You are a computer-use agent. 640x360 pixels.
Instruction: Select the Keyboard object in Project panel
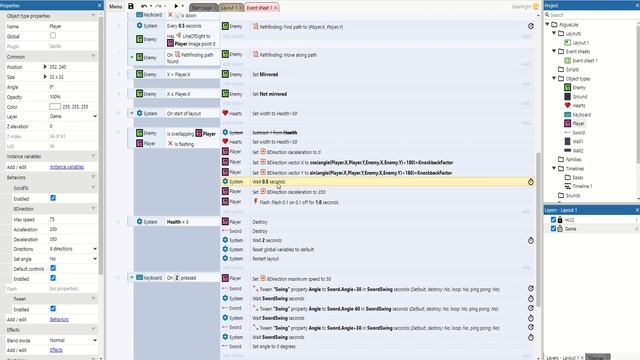(x=577, y=115)
